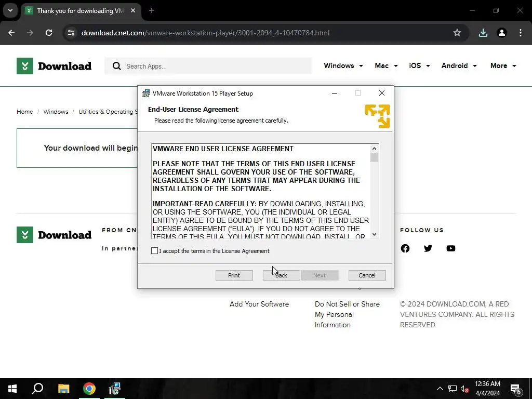Close the 'Thank you for downloading' tab

(133, 10)
